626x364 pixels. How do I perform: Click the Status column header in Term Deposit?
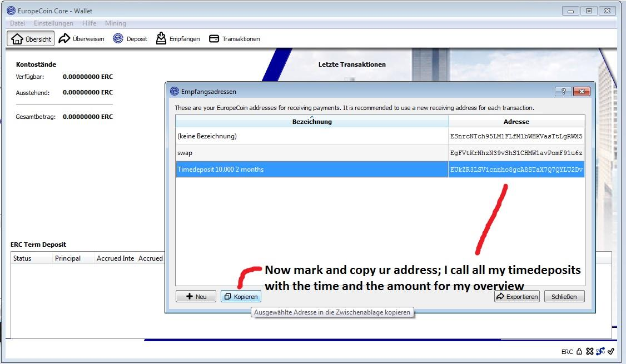(x=32, y=258)
